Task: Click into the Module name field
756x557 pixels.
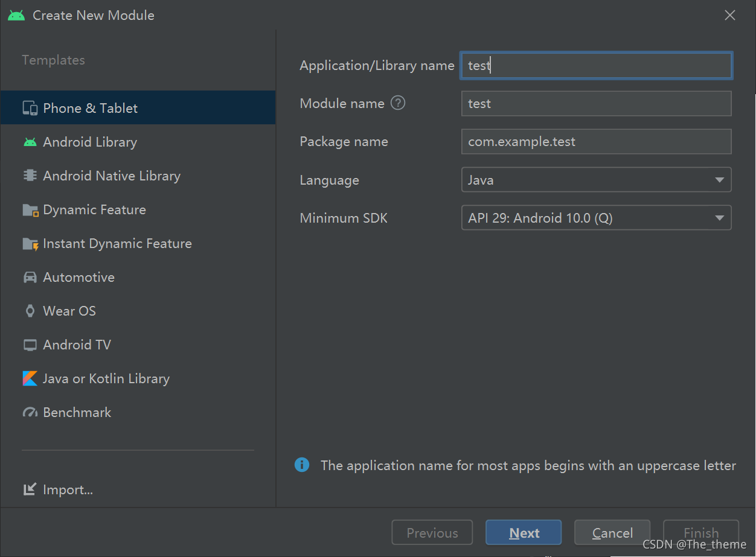Action: coord(597,103)
